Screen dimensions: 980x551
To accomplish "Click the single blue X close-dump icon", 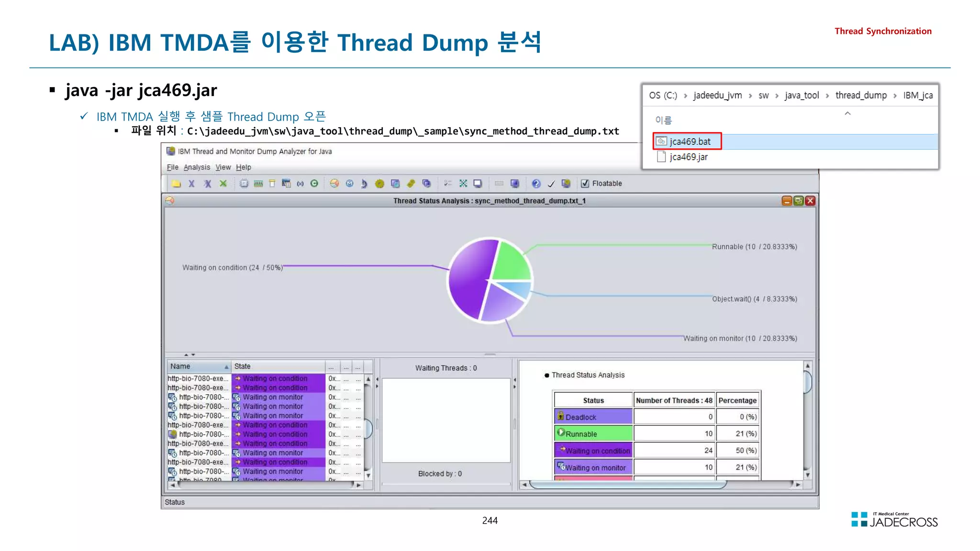I will (191, 184).
